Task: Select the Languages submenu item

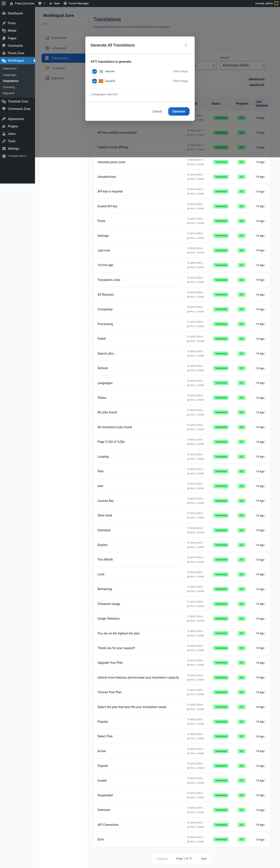Action: pos(9,75)
